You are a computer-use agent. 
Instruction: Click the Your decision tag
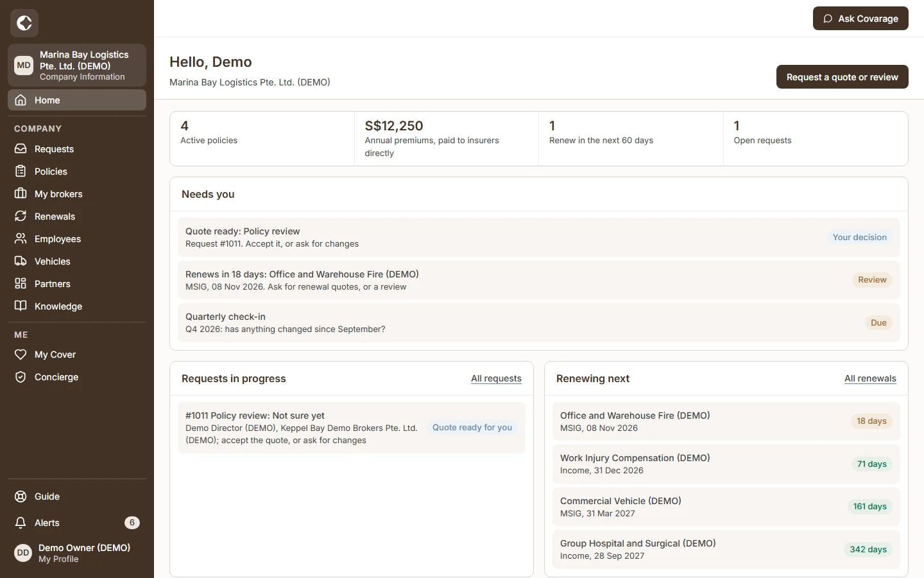[x=860, y=238]
